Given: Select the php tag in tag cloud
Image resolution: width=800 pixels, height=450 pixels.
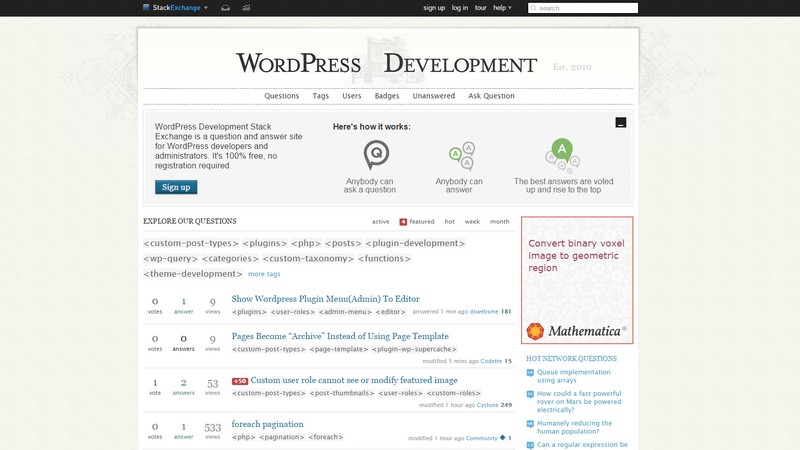Looking at the screenshot, I should 306,243.
